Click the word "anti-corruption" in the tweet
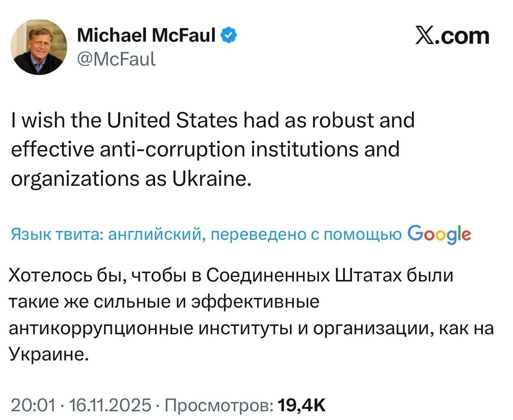Image resolution: width=513 pixels, height=420 pixels. [x=166, y=149]
